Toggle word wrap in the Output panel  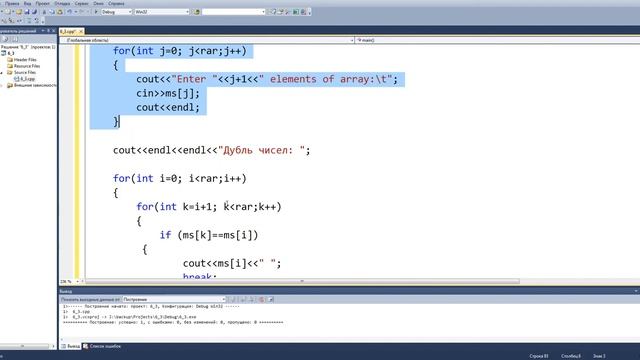(x=271, y=299)
